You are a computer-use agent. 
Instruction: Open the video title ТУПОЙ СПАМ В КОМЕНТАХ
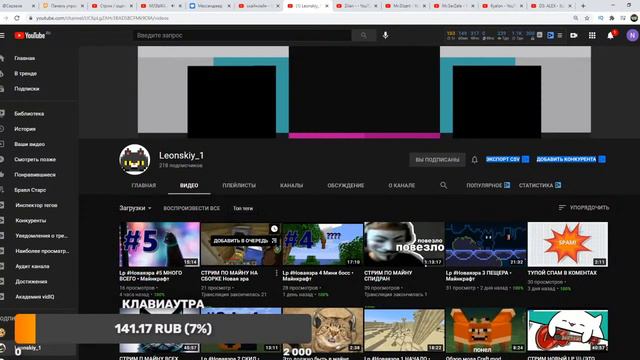coord(562,273)
